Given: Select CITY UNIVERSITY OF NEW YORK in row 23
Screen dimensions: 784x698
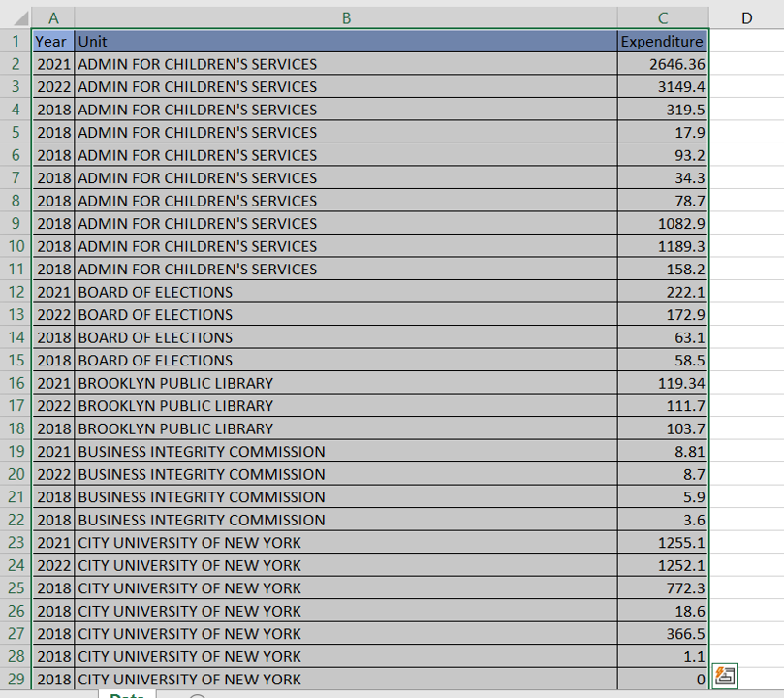Looking at the screenshot, I should pyautogui.click(x=346, y=543).
